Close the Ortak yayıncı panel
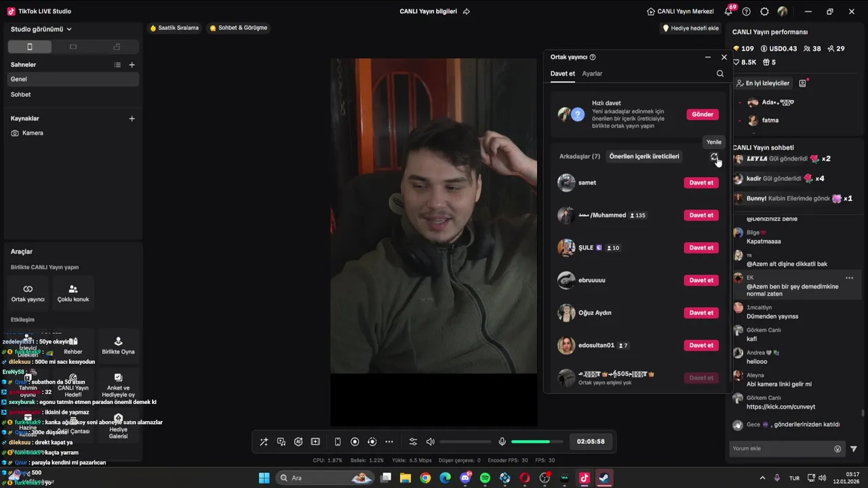The height and width of the screenshot is (488, 868). tap(724, 58)
